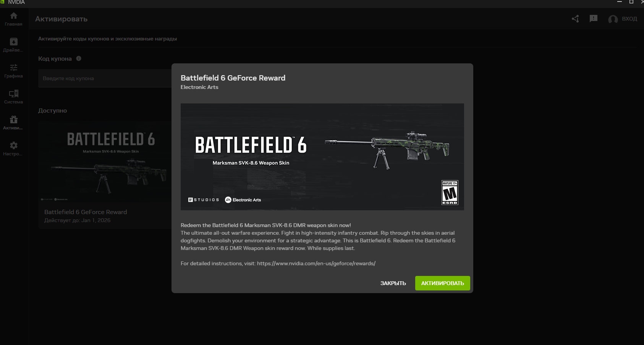644x345 pixels.
Task: Click the Battlefield Studios logo in the banner
Action: click(204, 200)
